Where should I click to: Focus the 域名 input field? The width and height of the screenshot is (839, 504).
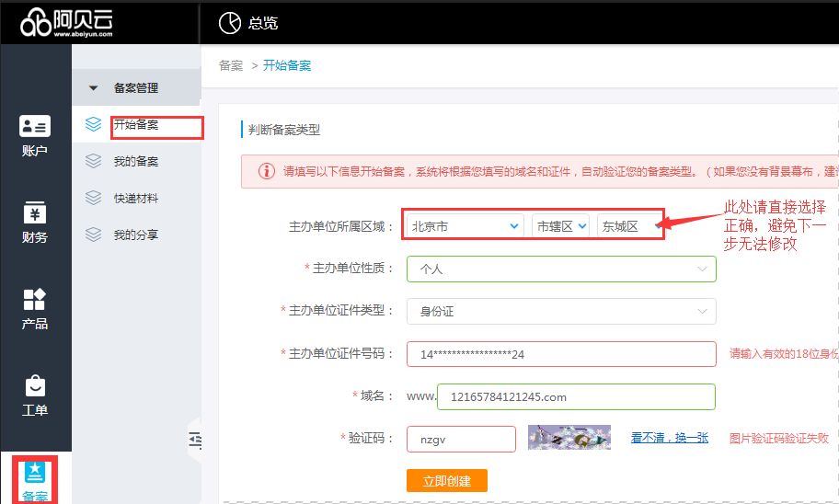[576, 397]
